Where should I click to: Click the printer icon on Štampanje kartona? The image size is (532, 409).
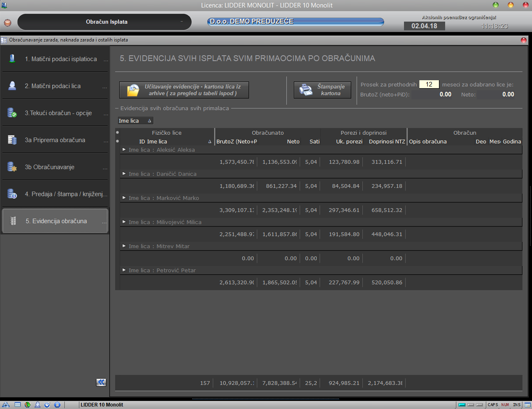pos(306,90)
